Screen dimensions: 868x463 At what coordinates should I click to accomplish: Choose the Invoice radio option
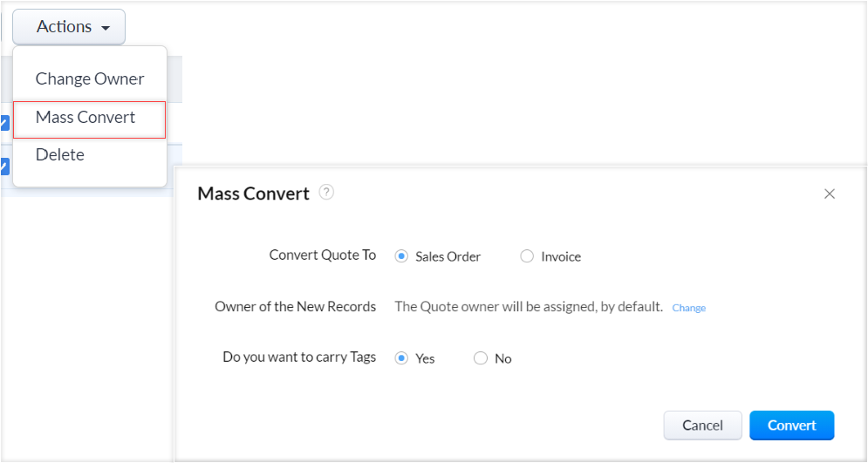pyautogui.click(x=527, y=256)
